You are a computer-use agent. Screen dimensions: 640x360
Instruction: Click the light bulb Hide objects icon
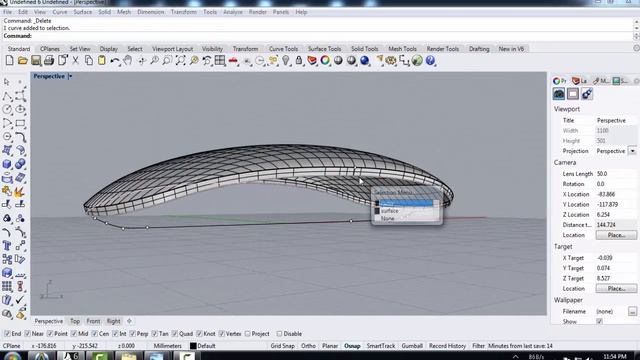[286, 61]
